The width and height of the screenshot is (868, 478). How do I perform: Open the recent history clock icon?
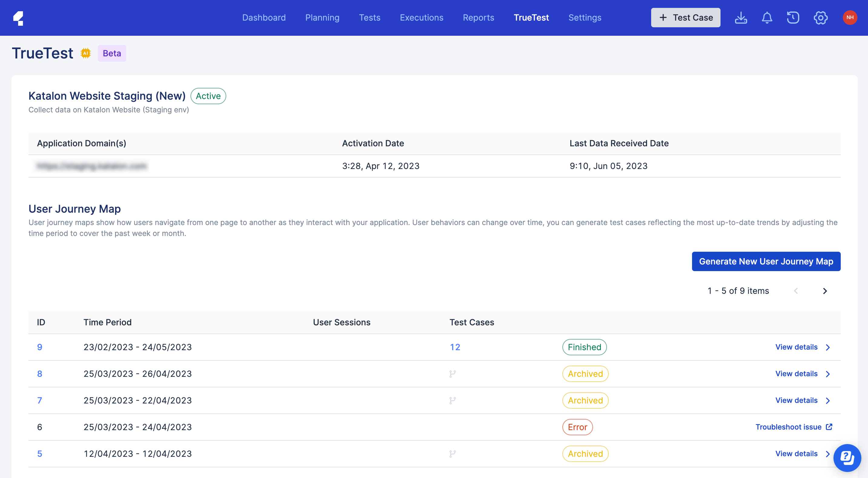793,18
